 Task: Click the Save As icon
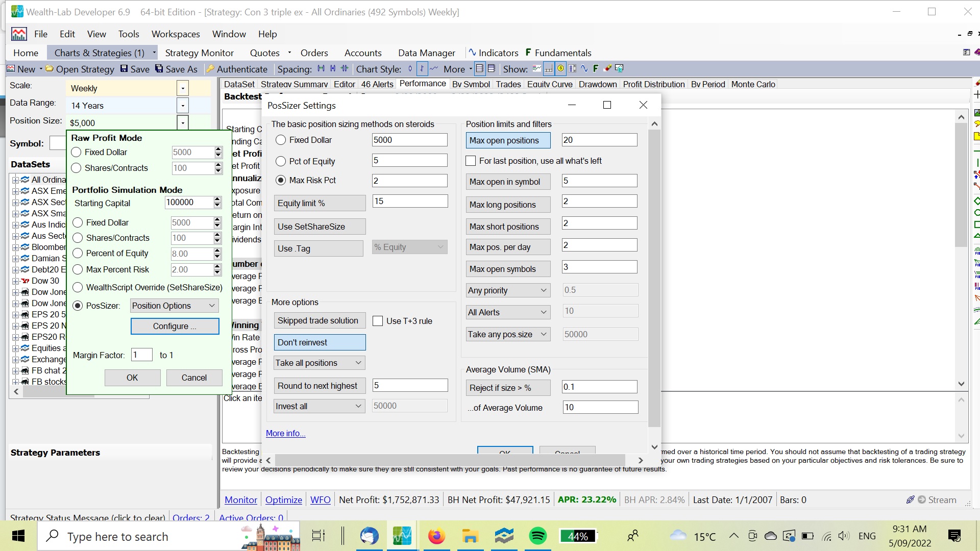click(159, 69)
